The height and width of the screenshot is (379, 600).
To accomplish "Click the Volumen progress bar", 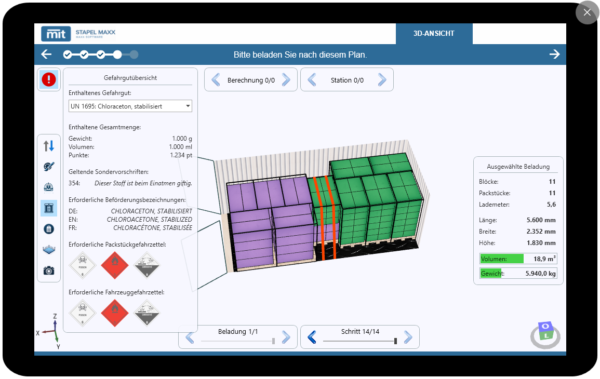I will coord(518,259).
